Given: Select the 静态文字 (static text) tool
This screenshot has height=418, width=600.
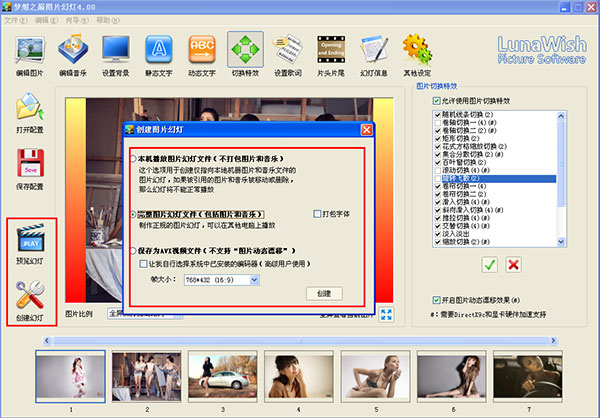Looking at the screenshot, I should [x=159, y=56].
